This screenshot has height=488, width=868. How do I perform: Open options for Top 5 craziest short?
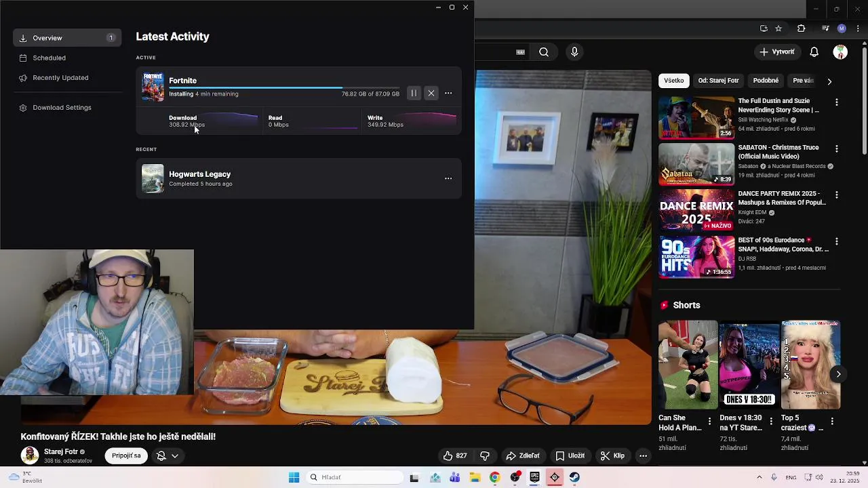(832, 421)
